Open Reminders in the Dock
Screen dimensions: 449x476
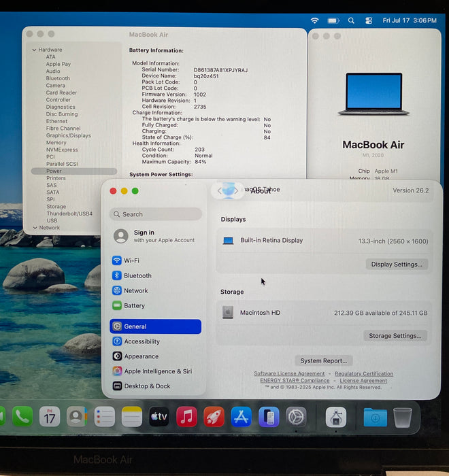coord(104,416)
